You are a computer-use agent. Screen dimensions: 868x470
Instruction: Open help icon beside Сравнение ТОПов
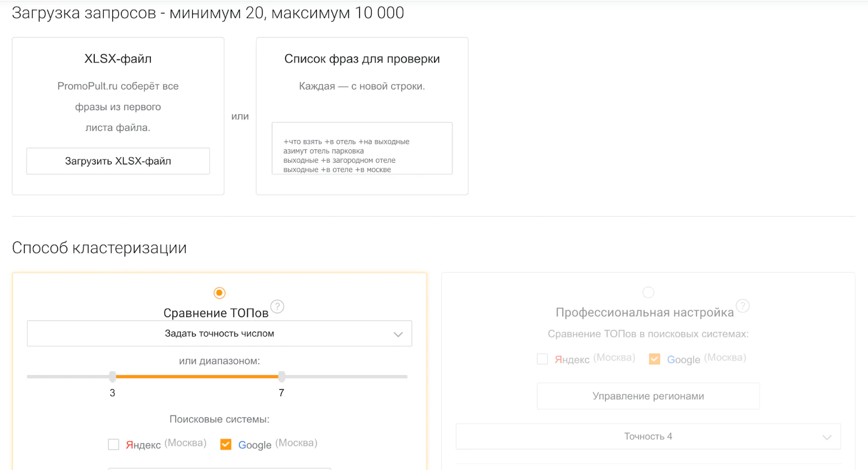(277, 307)
